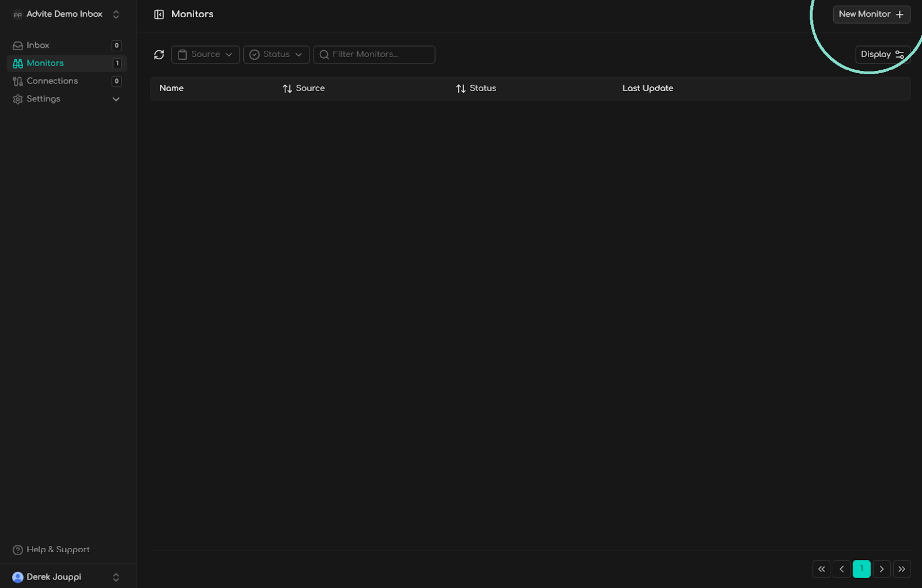Select Monitors in the sidebar
922x588 pixels.
coord(45,63)
